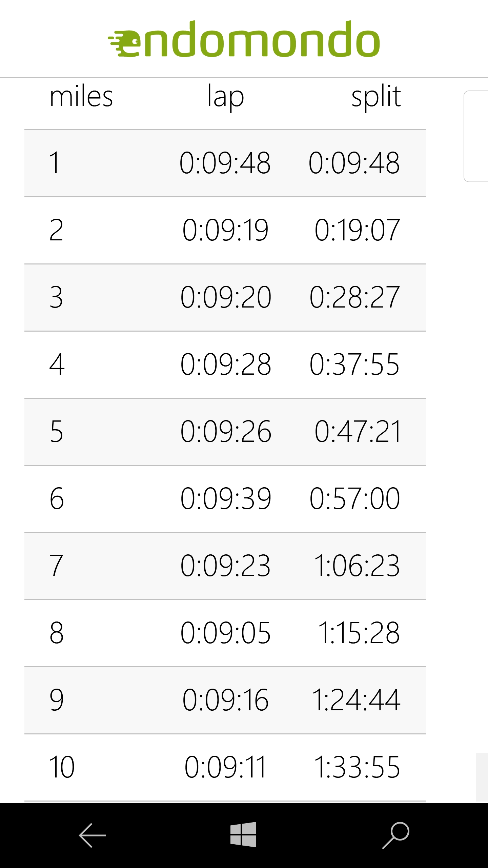
Task: Tap the Endomondo logo at top
Action: point(244,39)
